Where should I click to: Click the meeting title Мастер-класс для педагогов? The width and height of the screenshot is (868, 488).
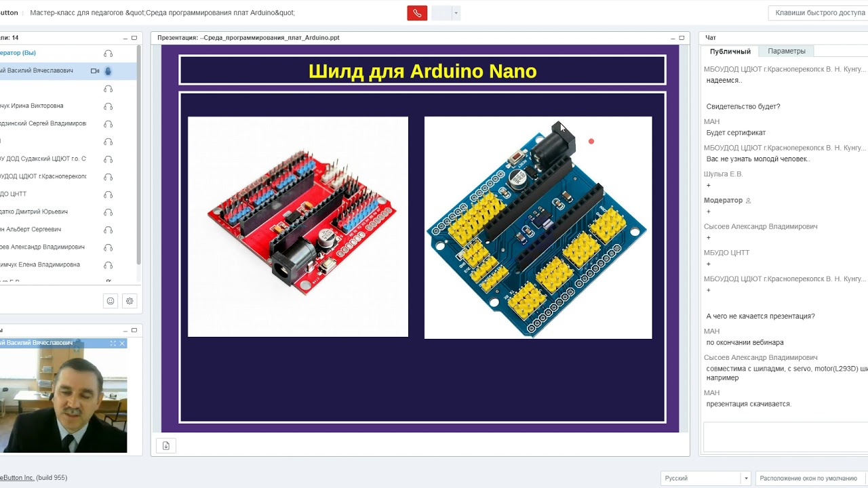[162, 13]
